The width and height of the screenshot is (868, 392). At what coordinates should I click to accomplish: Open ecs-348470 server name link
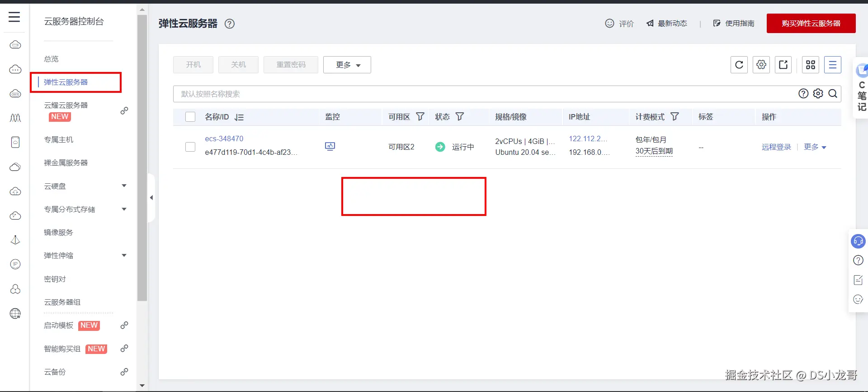pos(224,139)
